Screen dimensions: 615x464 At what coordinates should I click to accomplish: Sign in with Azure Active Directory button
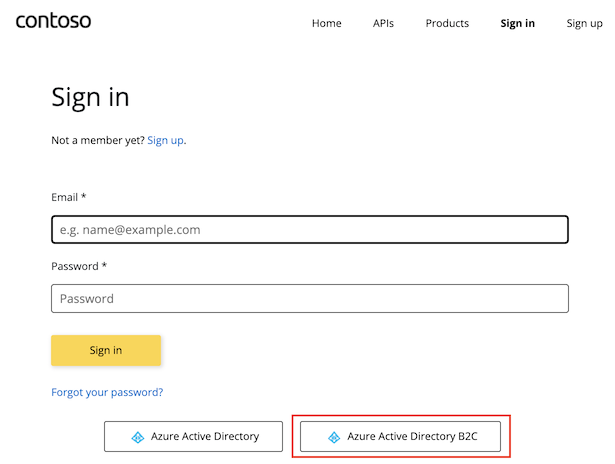point(195,437)
